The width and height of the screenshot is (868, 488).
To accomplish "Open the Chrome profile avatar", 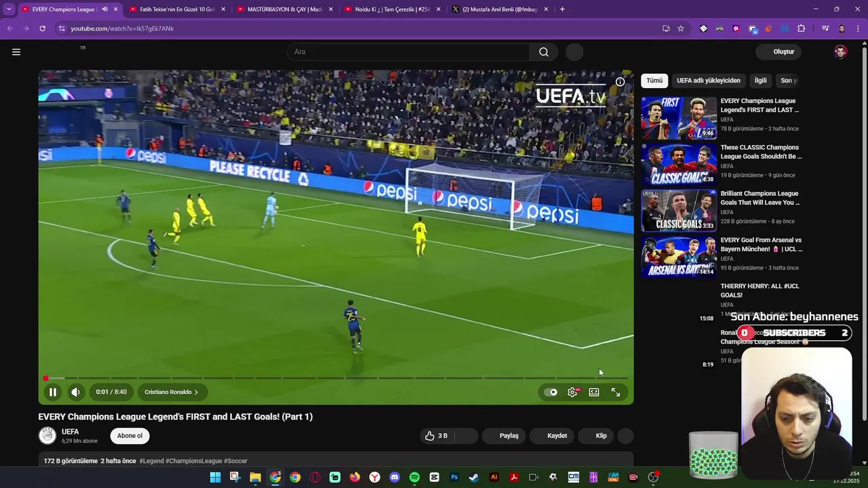I will pyautogui.click(x=842, y=28).
